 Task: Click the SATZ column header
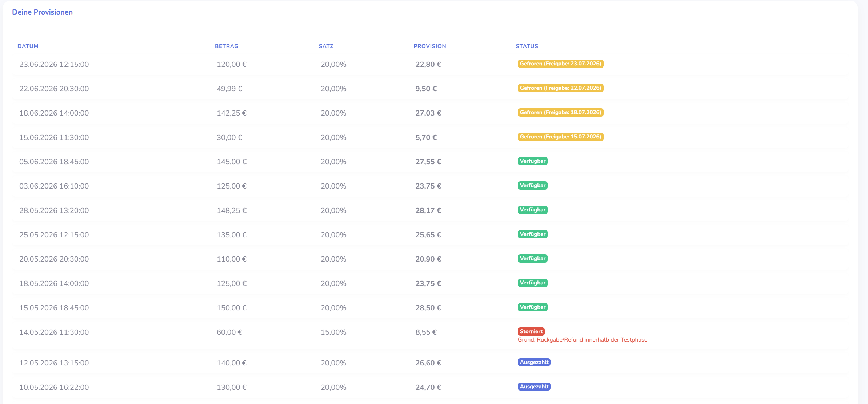pos(326,46)
